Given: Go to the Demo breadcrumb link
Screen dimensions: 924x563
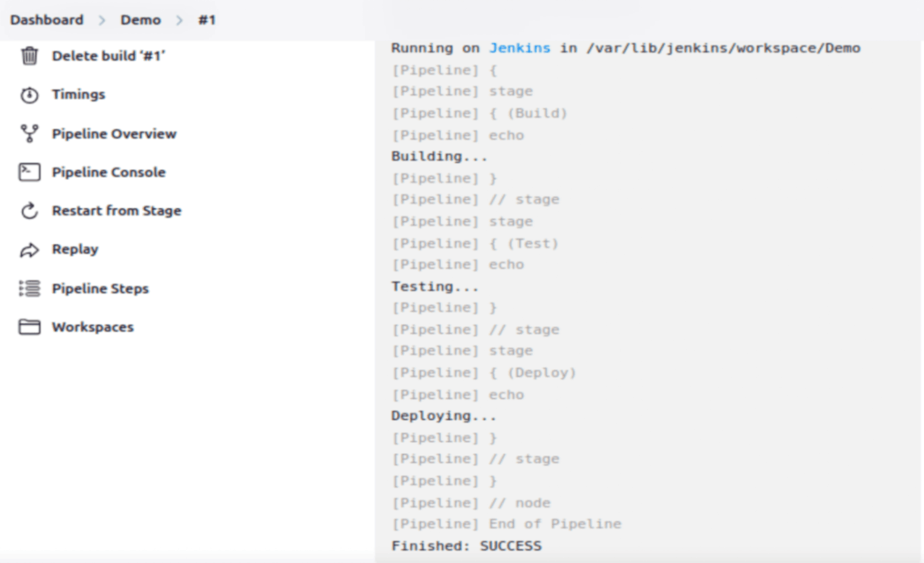Looking at the screenshot, I should coord(140,20).
